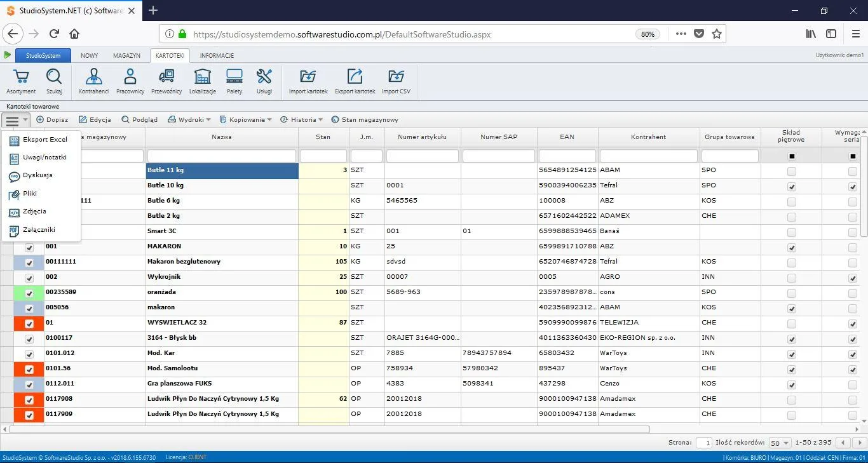
Task: Open a new browser tab
Action: (x=153, y=10)
